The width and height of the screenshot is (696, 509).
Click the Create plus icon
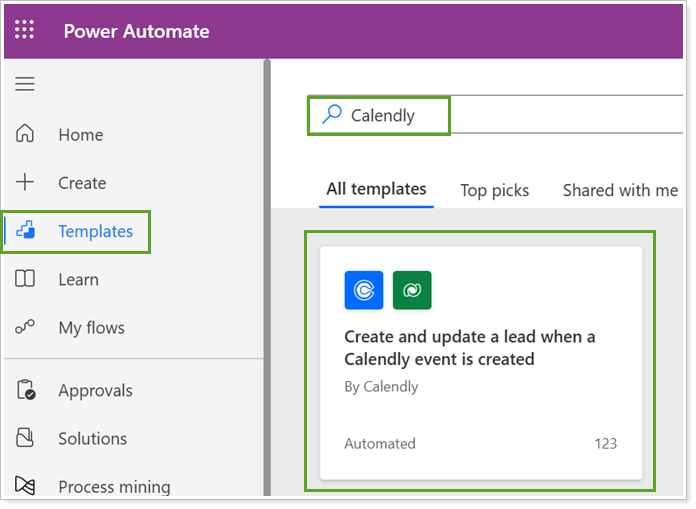click(x=25, y=183)
